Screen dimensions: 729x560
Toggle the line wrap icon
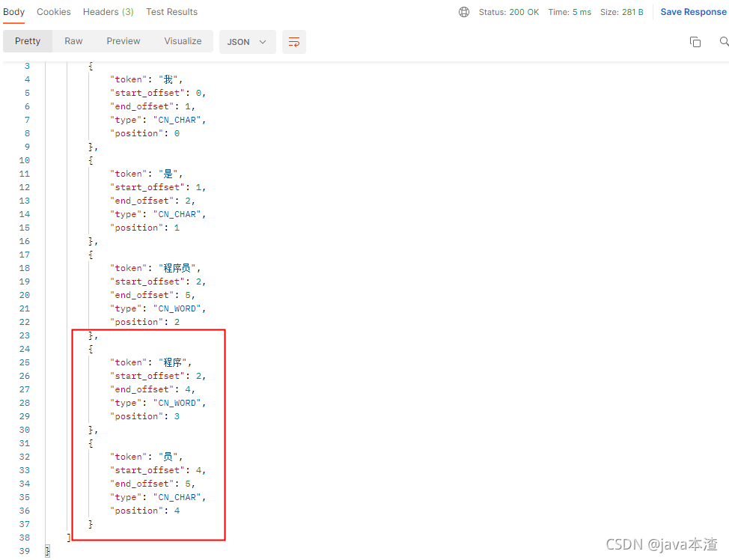coord(294,42)
